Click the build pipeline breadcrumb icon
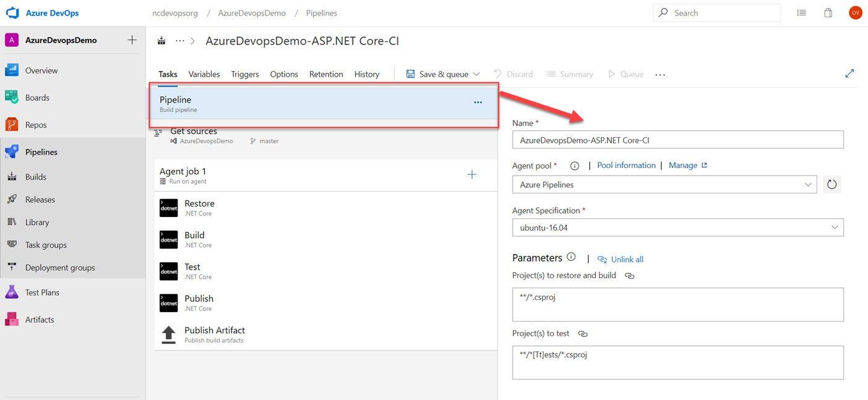This screenshot has width=868, height=400. pos(161,41)
